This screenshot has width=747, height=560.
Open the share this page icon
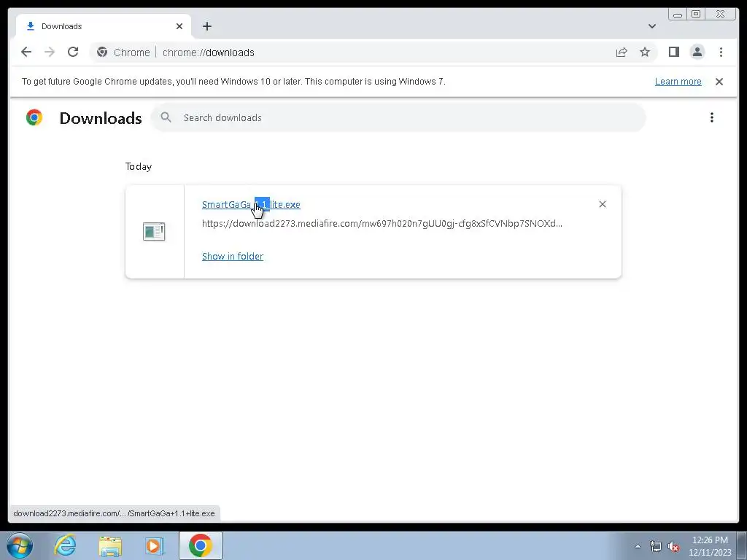(622, 52)
